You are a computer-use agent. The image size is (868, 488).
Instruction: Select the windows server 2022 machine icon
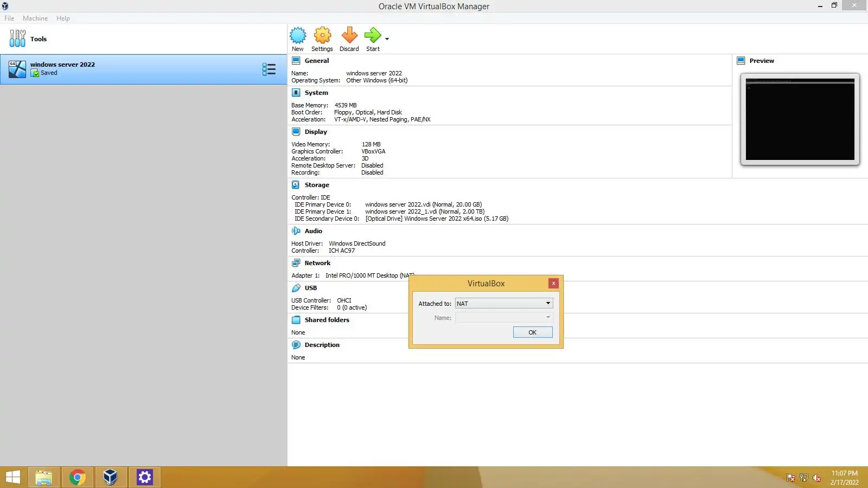pyautogui.click(x=17, y=69)
